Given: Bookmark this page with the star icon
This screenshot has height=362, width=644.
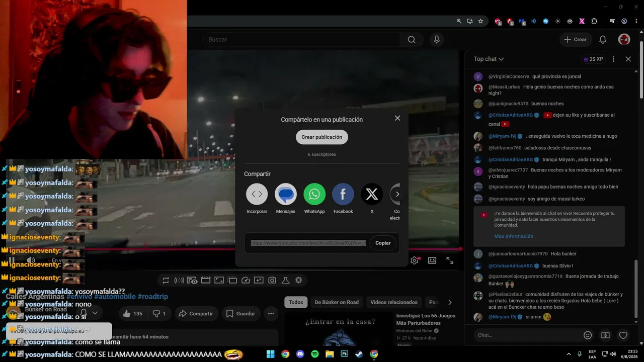Looking at the screenshot, I should [x=480, y=21].
